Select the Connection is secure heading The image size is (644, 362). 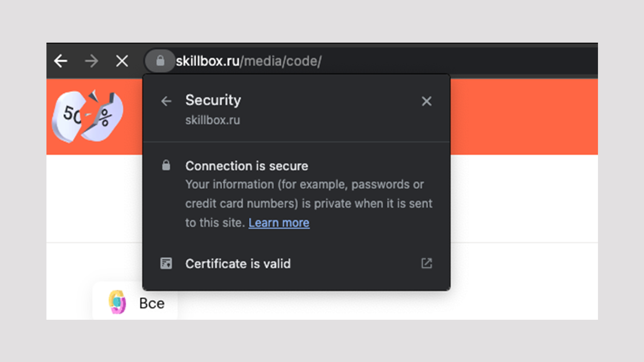247,166
